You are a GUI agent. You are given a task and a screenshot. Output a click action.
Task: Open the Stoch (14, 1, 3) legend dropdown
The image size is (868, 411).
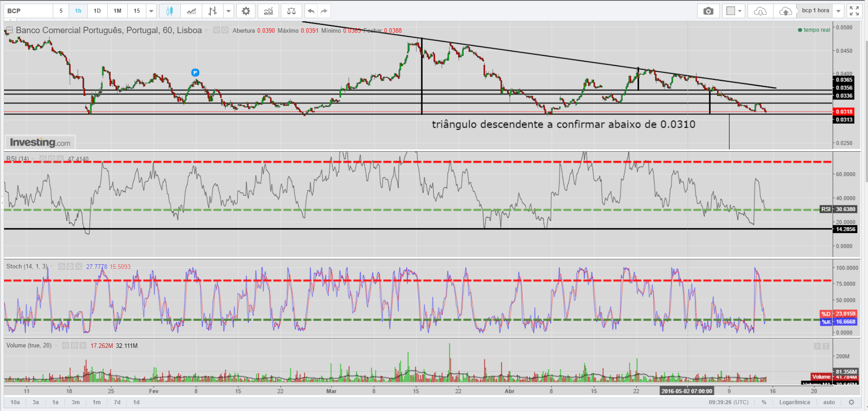point(51,267)
